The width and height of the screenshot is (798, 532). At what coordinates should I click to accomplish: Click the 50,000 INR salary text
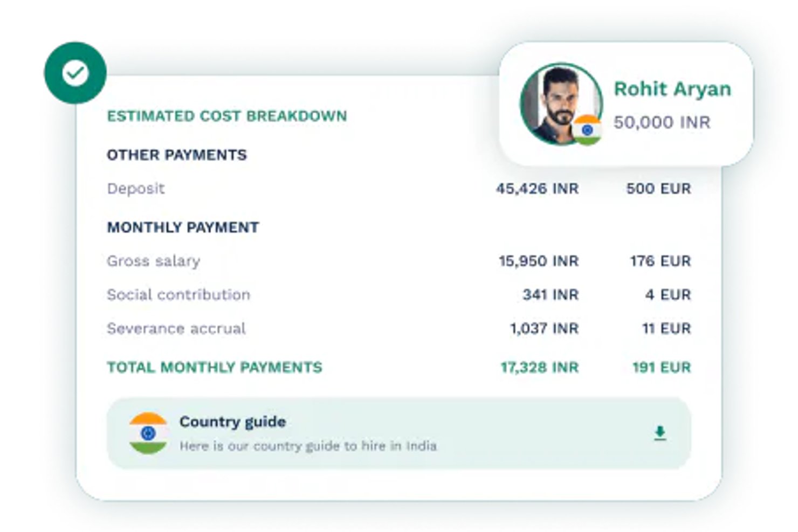(x=662, y=122)
